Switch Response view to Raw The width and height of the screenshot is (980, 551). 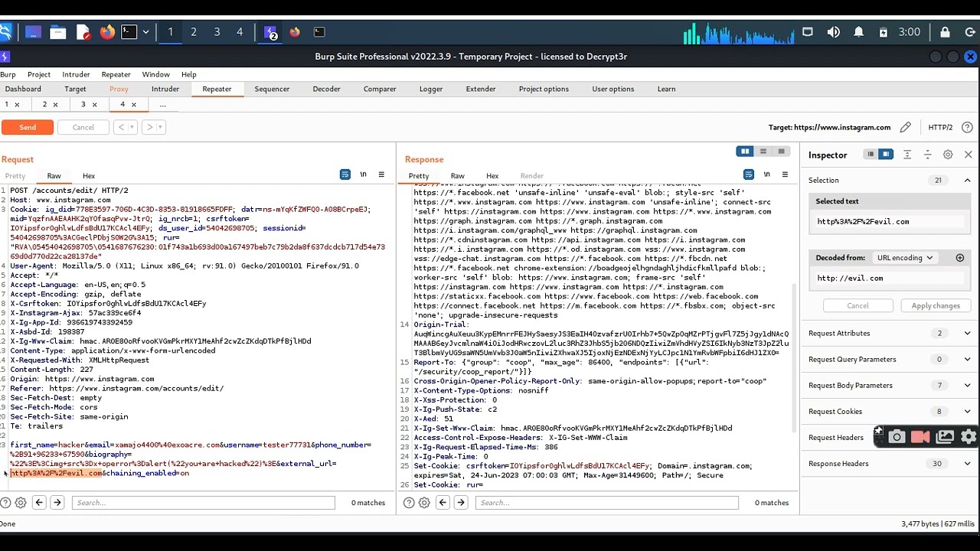coord(457,176)
